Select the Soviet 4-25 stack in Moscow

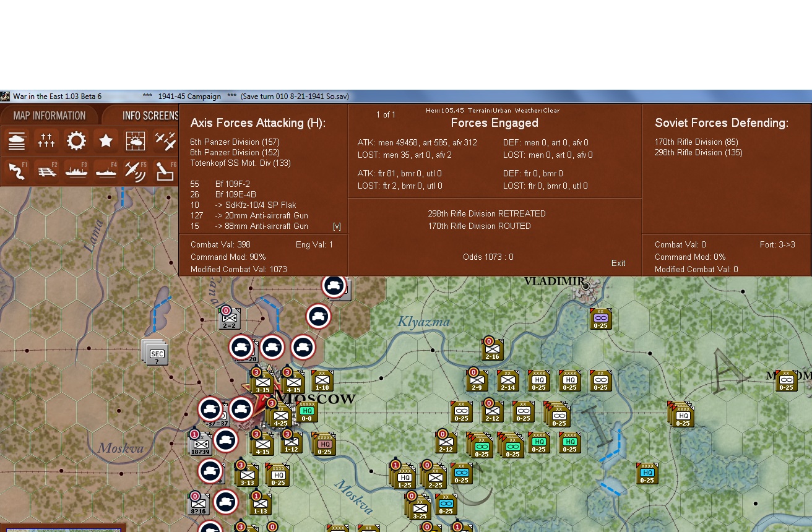tap(280, 416)
